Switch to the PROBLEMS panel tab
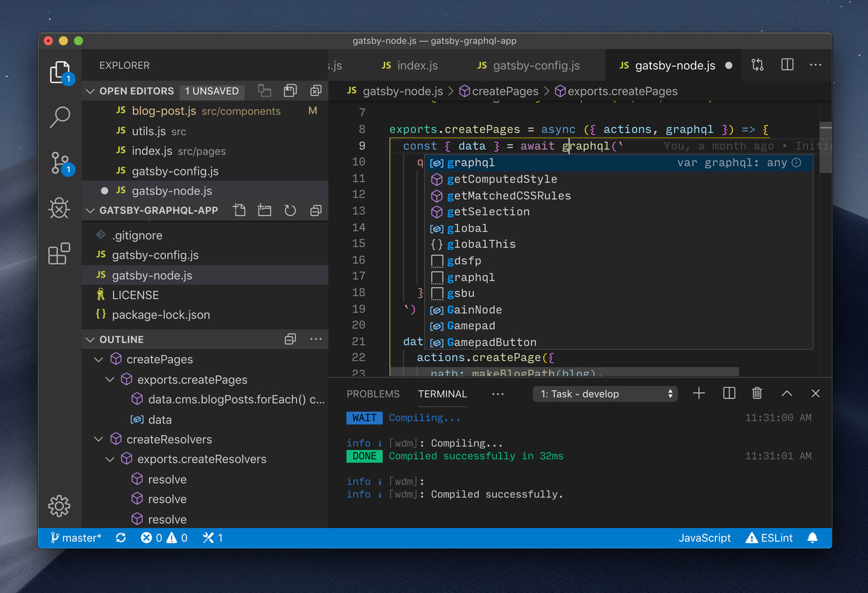Image resolution: width=868 pixels, height=593 pixels. (x=373, y=393)
